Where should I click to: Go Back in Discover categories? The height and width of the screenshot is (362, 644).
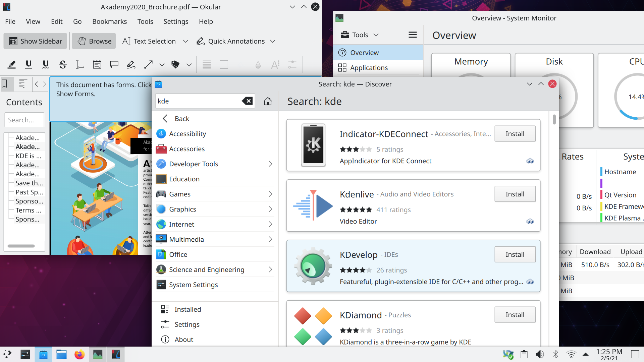point(215,119)
